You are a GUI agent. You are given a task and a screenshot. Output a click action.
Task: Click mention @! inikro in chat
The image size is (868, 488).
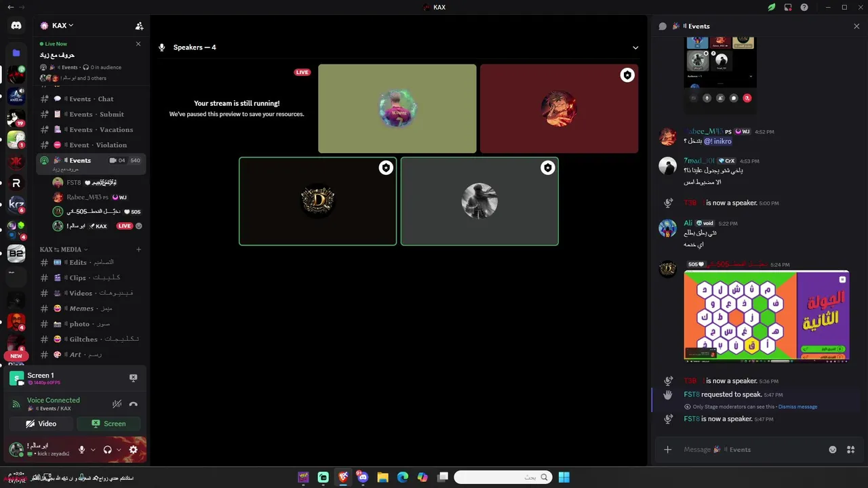pos(717,141)
